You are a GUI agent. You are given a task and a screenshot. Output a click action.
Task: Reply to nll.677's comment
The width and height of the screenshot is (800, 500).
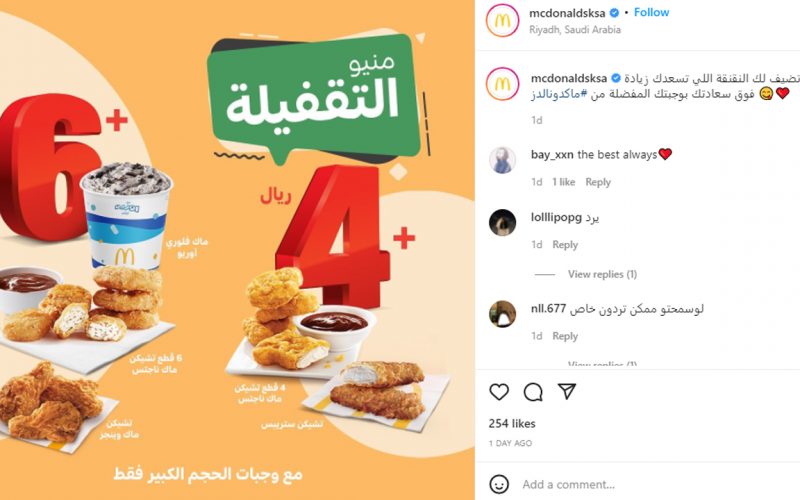tap(565, 336)
